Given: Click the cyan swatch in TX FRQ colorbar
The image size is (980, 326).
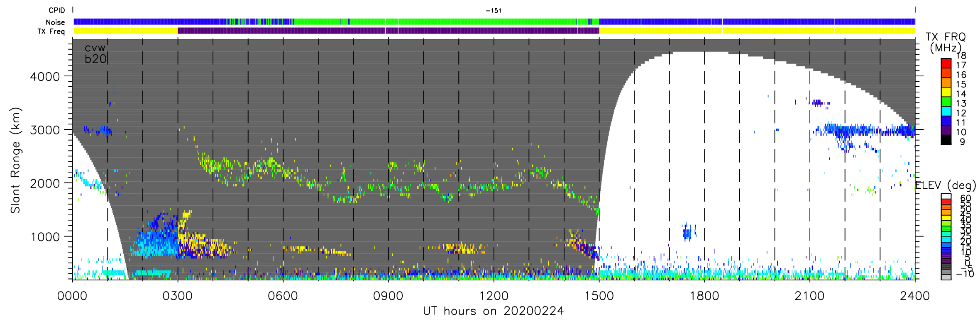Looking at the screenshot, I should pyautogui.click(x=946, y=111).
